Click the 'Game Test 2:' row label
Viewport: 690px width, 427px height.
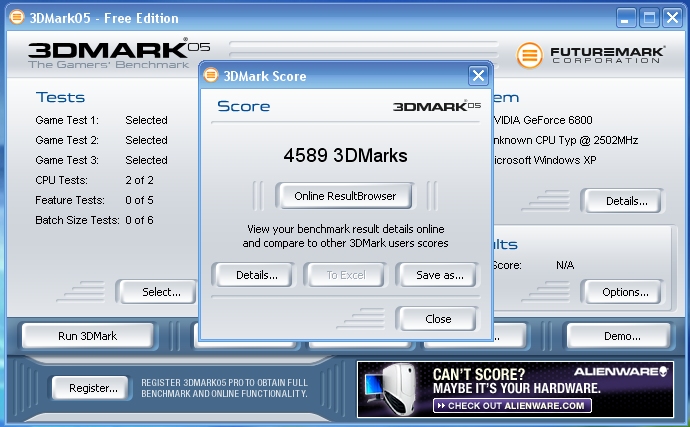point(67,140)
